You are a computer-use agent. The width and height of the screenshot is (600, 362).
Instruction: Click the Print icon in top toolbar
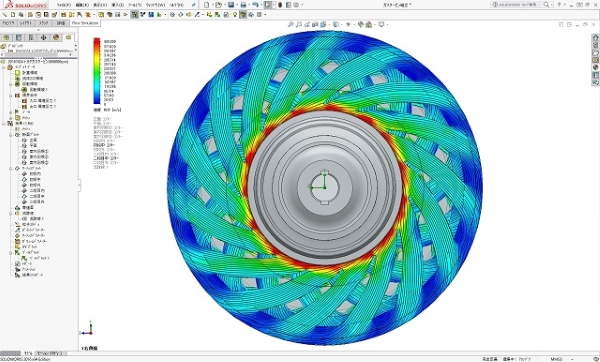pyautogui.click(x=243, y=5)
